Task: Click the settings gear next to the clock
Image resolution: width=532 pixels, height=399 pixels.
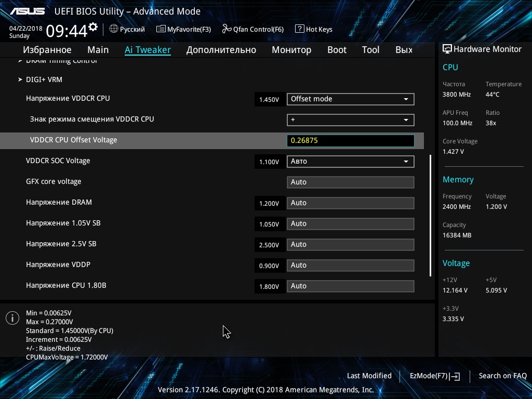Action: [x=93, y=27]
